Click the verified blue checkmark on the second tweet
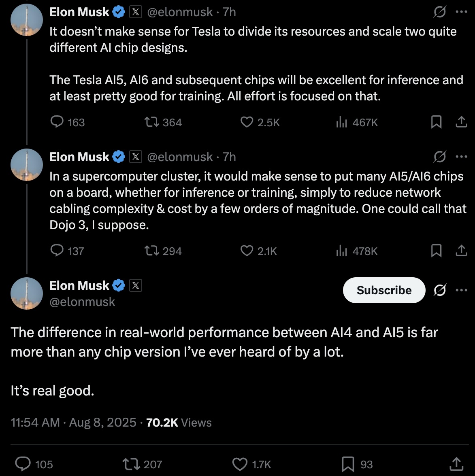This screenshot has height=476, width=475. pos(117,156)
